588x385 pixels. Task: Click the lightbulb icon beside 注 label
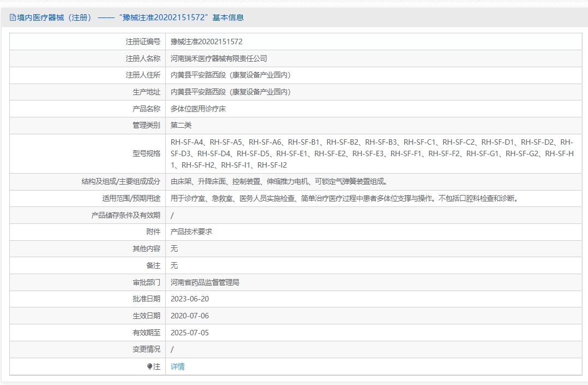point(149,366)
